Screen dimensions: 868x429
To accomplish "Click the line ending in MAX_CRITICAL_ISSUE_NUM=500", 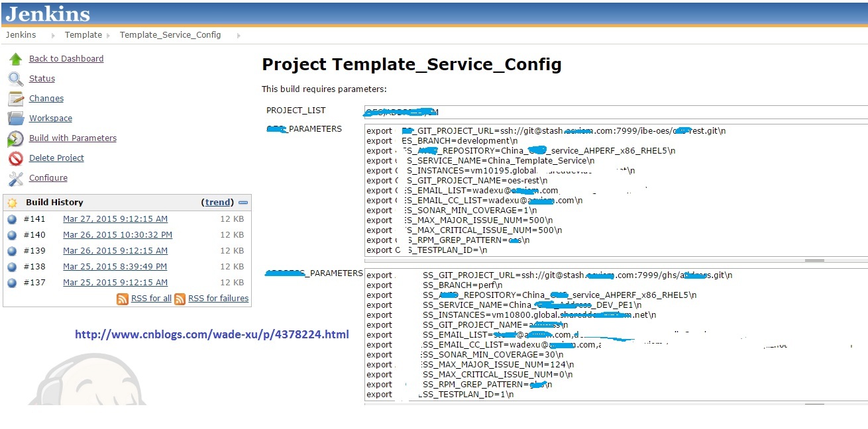I will (x=464, y=230).
